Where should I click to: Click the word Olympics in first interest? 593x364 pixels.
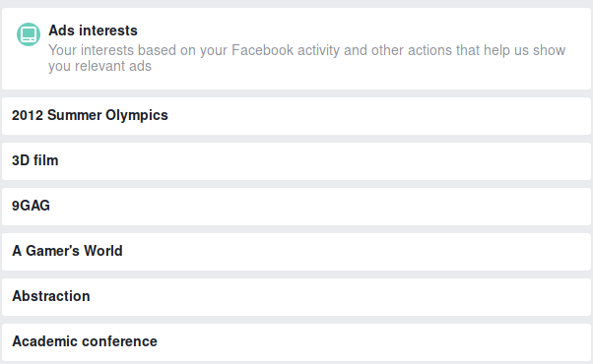coord(137,115)
